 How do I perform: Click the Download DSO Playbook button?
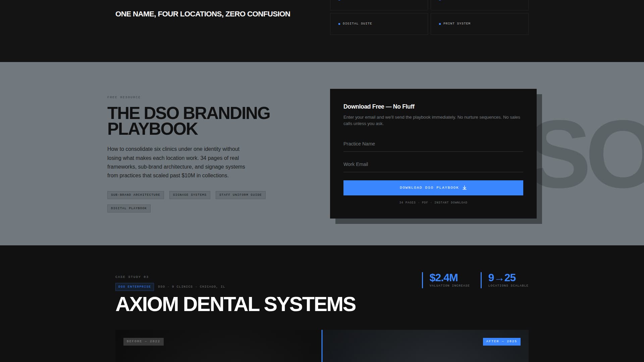[433, 188]
